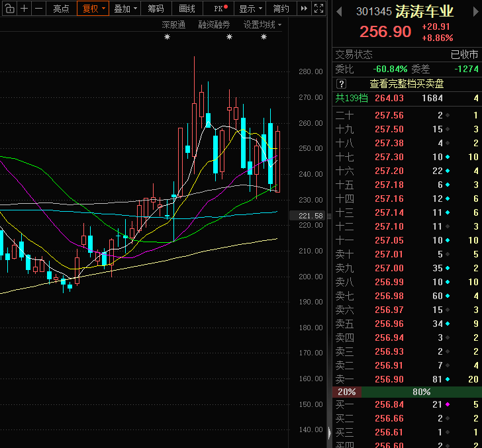Click the 已收市 trading status
This screenshot has width=482, height=448.
[464, 55]
